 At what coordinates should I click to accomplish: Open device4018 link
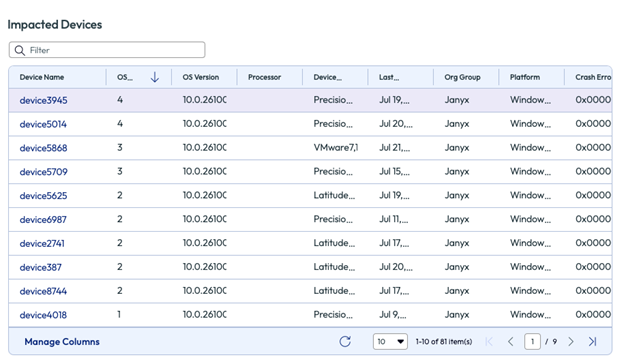tap(43, 315)
